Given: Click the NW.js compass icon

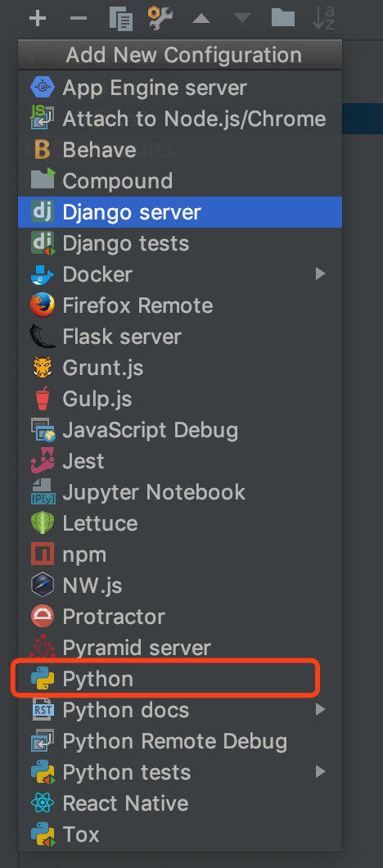Looking at the screenshot, I should [x=43, y=585].
